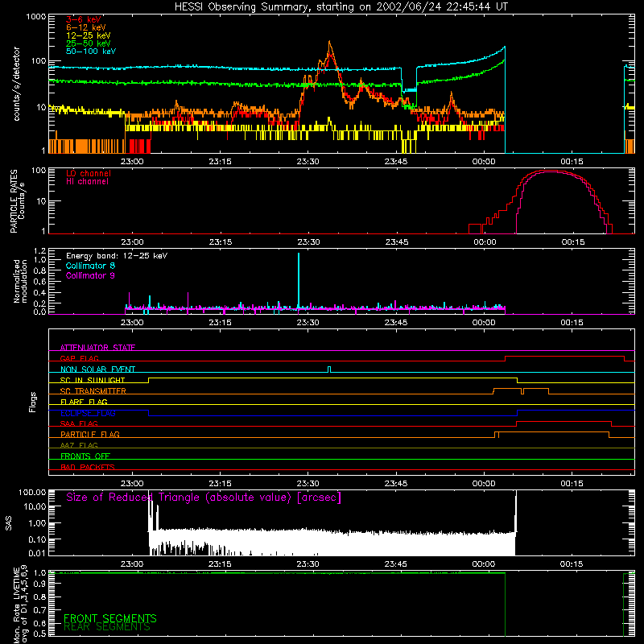Click the SAA FLAG label
Viewport: 644px width, 644px height.
[79, 423]
